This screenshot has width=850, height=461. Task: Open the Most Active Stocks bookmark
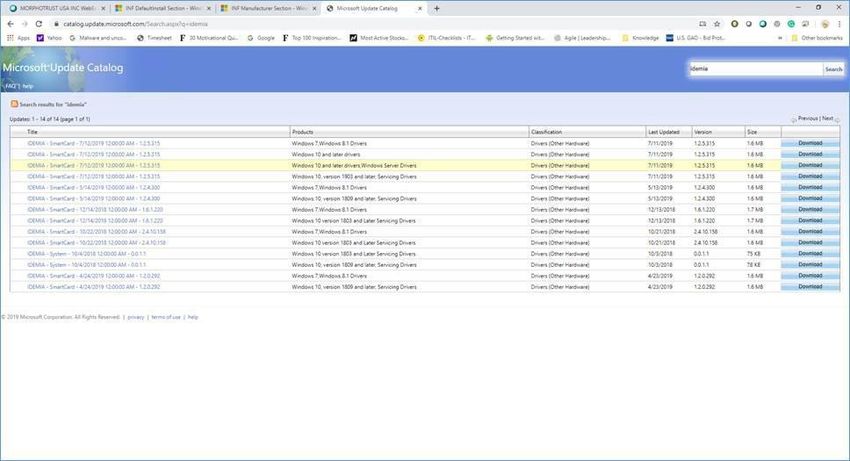tap(378, 38)
